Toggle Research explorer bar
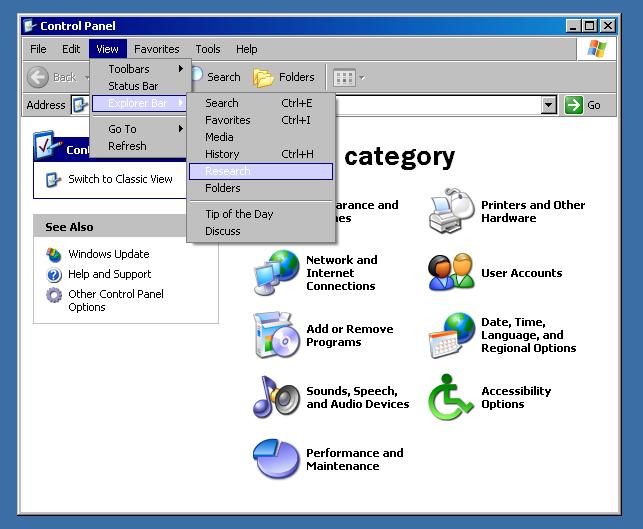This screenshot has width=643, height=529. (261, 171)
